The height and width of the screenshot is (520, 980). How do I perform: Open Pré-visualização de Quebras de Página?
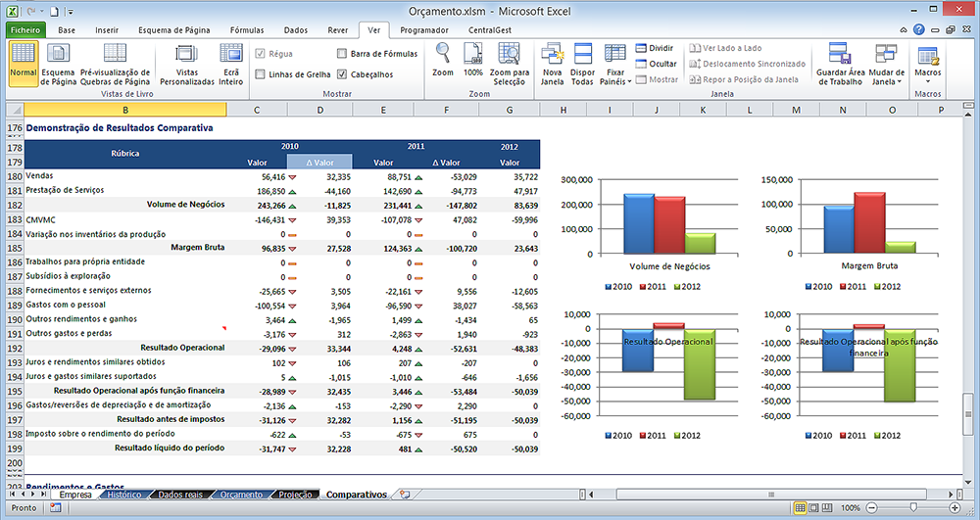[115, 64]
